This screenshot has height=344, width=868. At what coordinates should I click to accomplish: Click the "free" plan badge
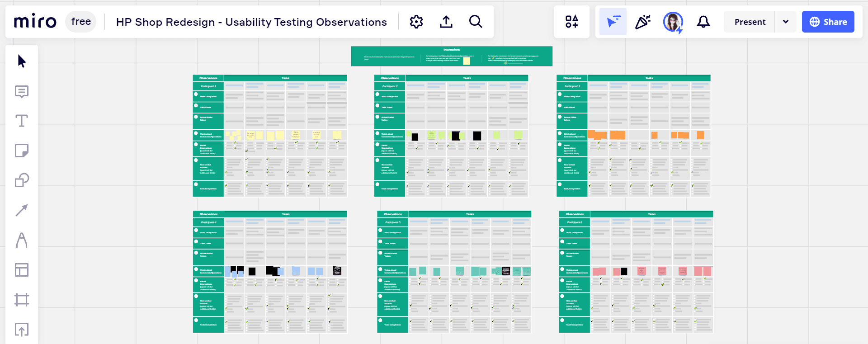(x=81, y=22)
